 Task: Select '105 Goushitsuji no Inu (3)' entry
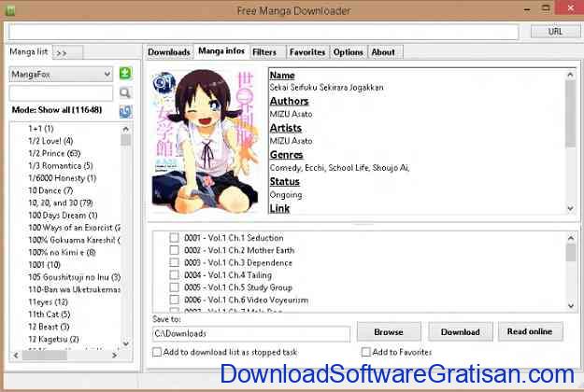tap(74, 277)
